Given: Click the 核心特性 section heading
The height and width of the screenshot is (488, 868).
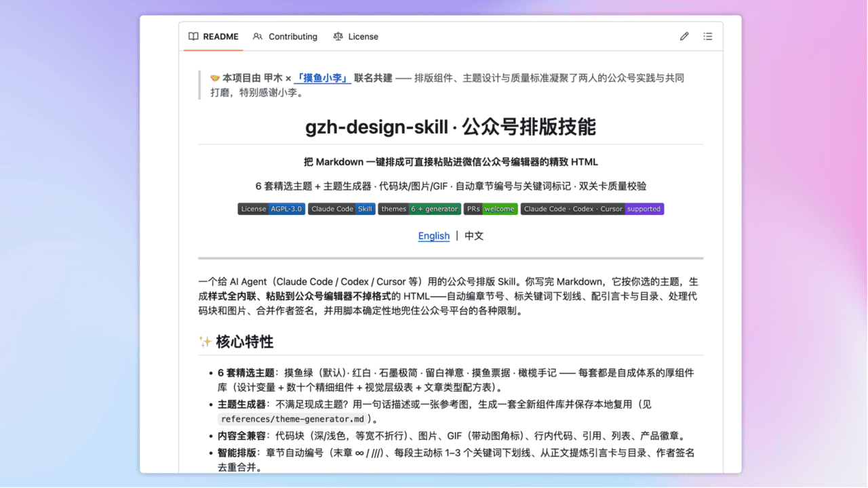Looking at the screenshot, I should coord(245,342).
